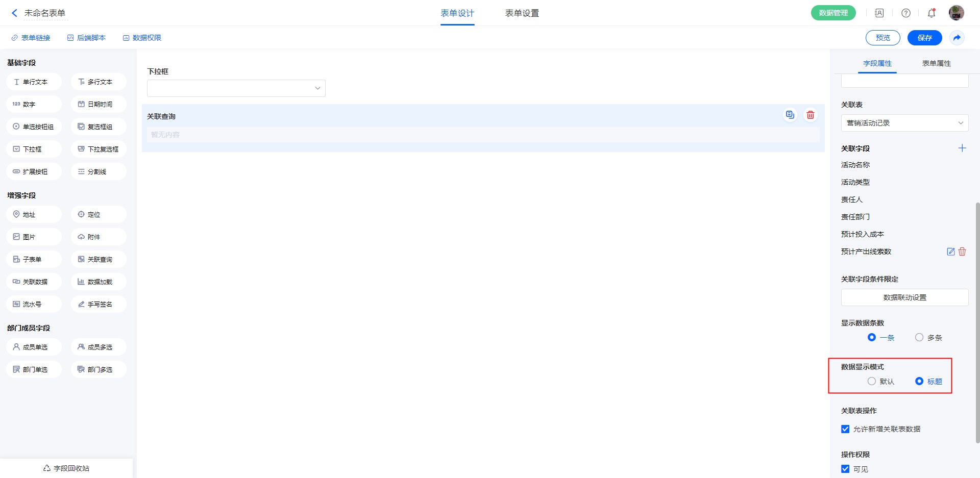The image size is (980, 478).
Task: Switch to the 表单设置 tab
Action: click(522, 13)
